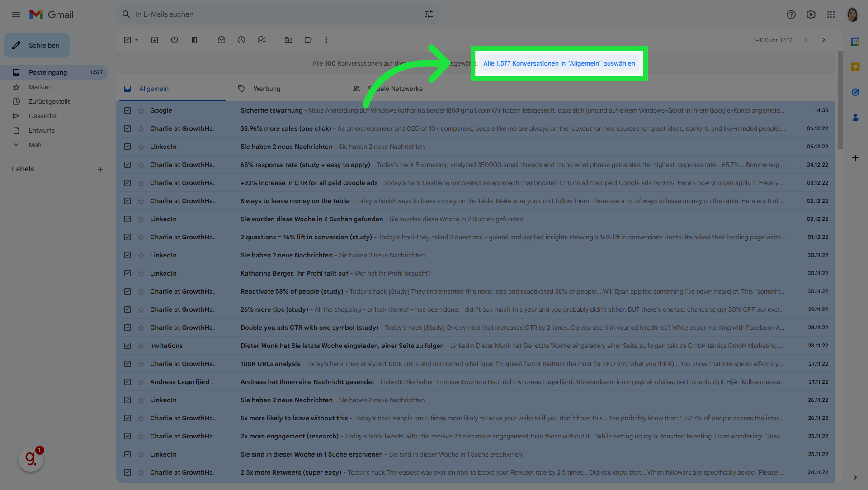Apply a label with the label icon
The height and width of the screenshot is (490, 868).
[308, 40]
